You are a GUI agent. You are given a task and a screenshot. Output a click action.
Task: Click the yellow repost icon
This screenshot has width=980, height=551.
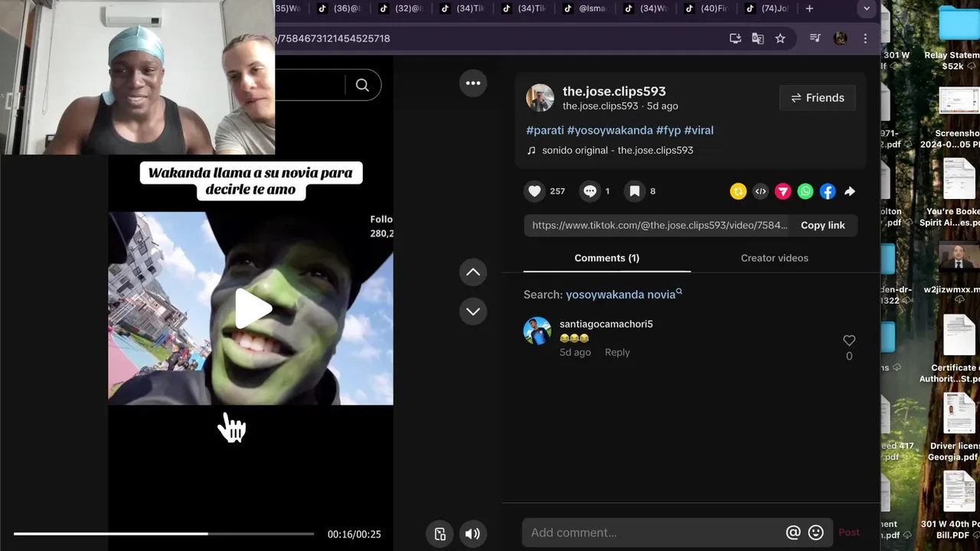coord(738,191)
